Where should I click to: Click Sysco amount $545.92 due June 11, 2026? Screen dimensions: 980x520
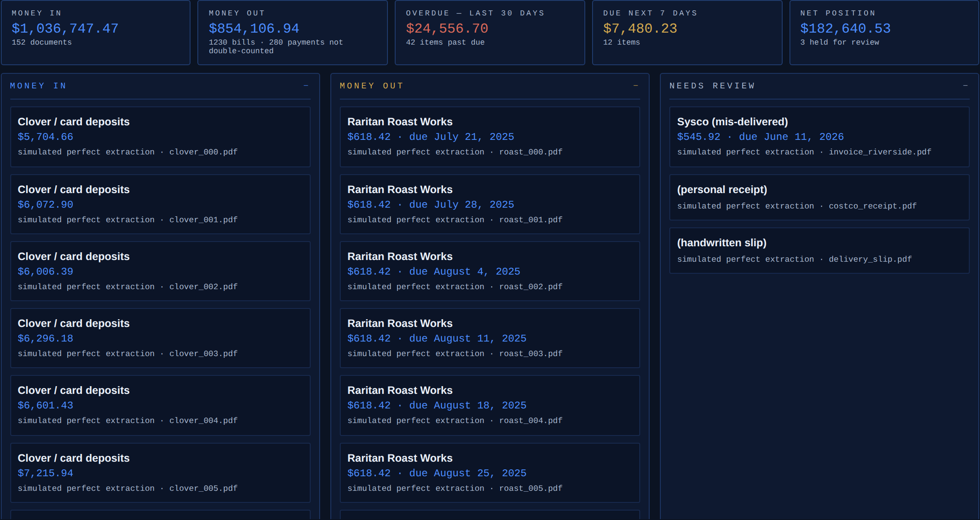(760, 137)
